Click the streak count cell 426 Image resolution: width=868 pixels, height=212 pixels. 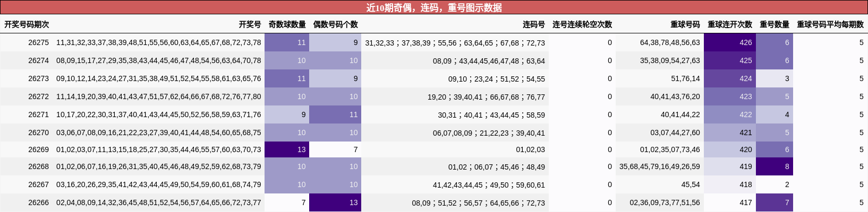click(730, 42)
